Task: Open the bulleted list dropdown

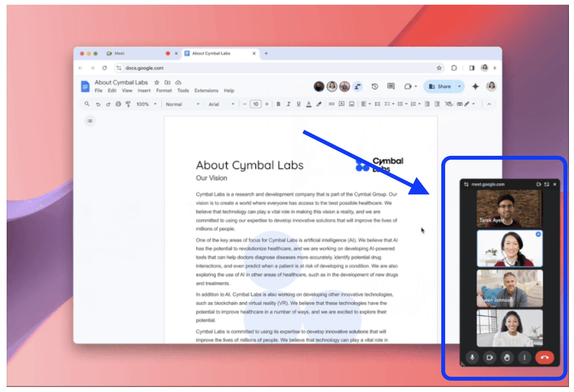Action: pyautogui.click(x=403, y=104)
